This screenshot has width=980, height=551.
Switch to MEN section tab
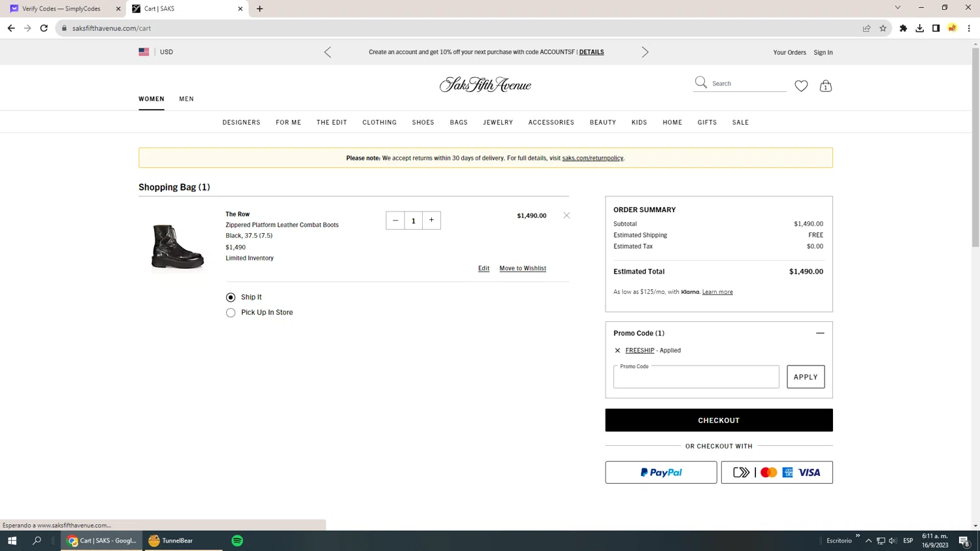pos(186,99)
